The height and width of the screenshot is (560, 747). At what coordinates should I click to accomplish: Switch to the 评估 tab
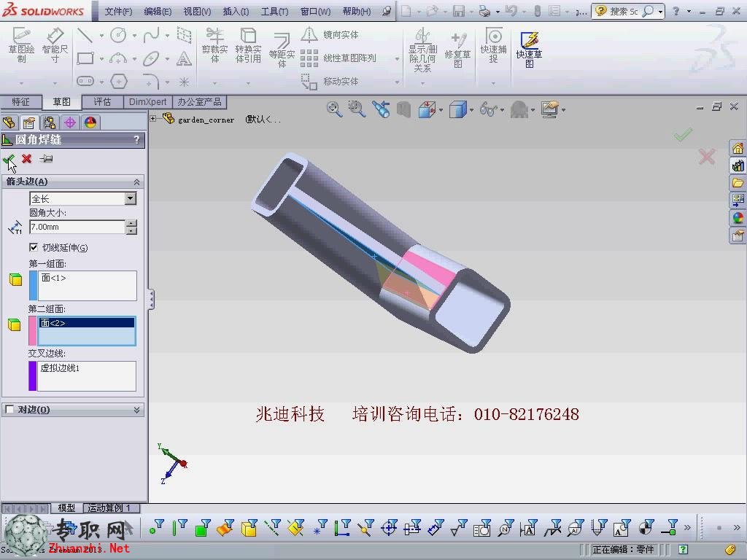coord(102,102)
